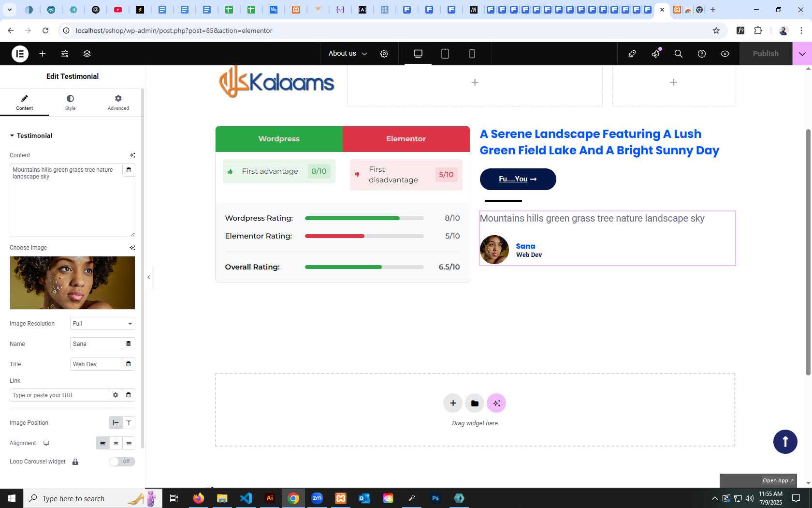Open What's New notifications icon

click(655, 54)
